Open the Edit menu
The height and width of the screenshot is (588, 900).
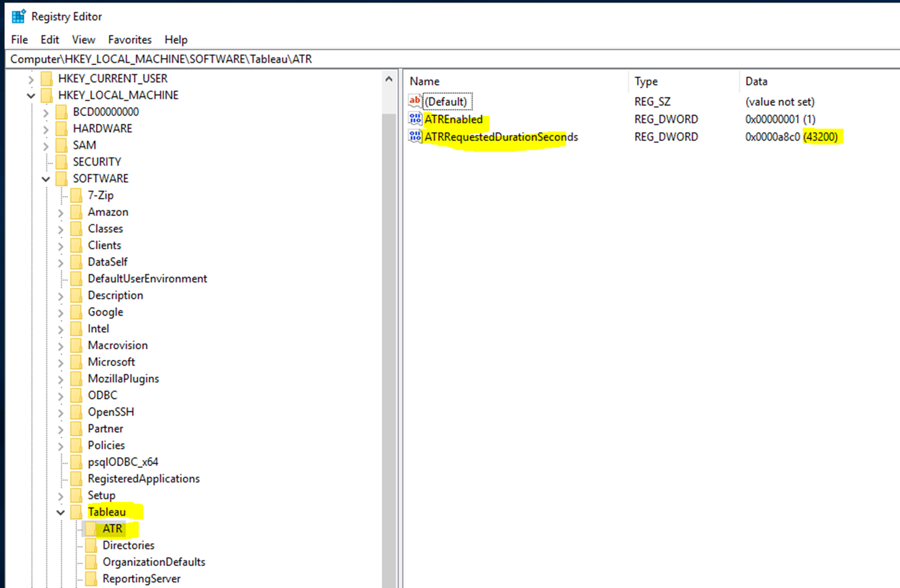(50, 40)
